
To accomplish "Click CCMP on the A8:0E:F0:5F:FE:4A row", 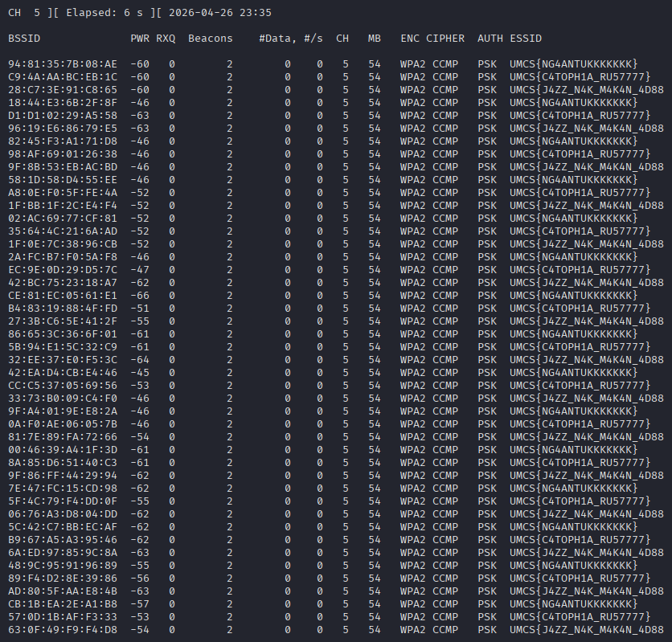I will (445, 193).
